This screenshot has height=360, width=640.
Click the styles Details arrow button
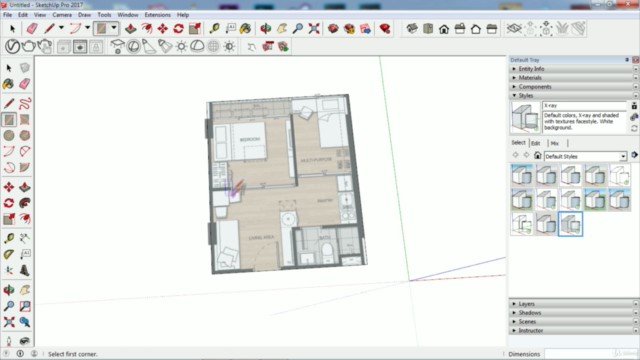[x=634, y=155]
